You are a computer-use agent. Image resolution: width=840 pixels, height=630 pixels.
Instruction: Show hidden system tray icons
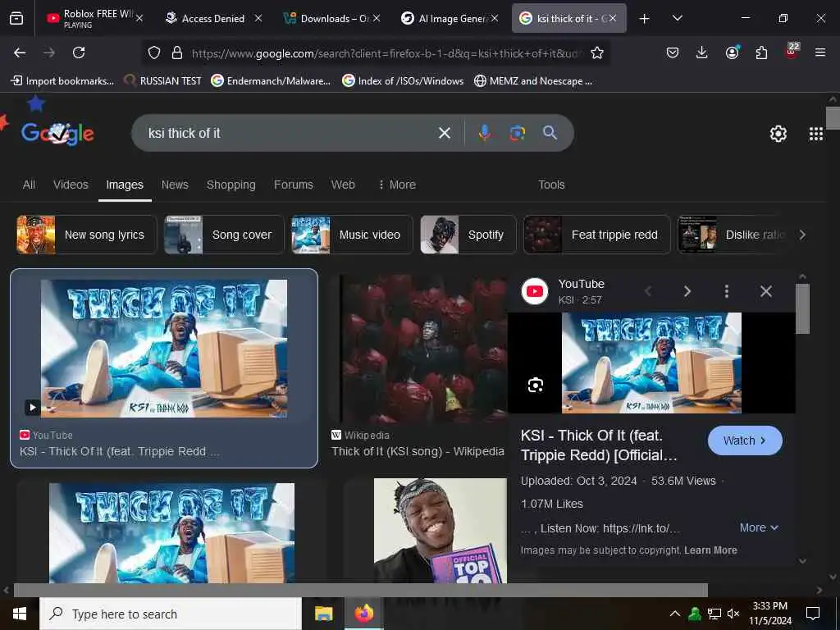click(675, 614)
